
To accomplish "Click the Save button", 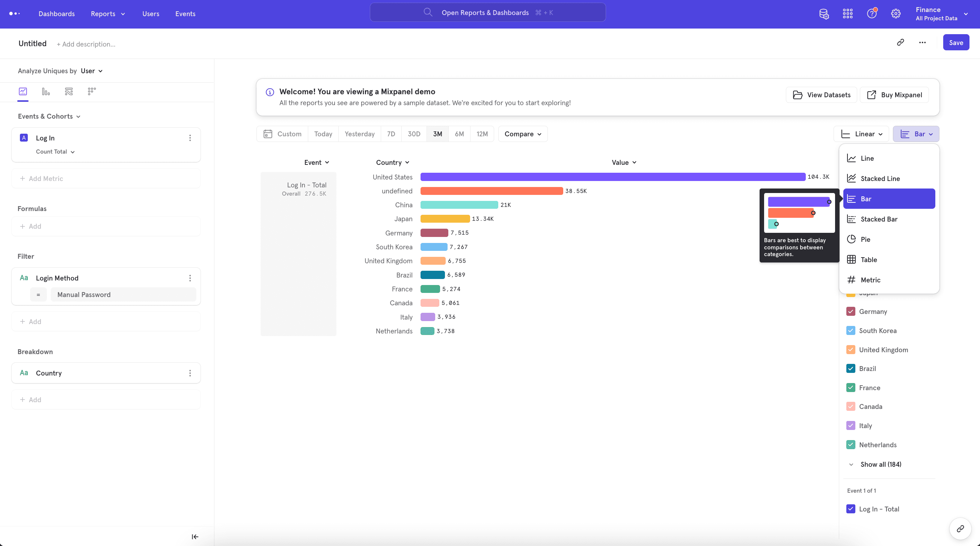I will pos(956,42).
